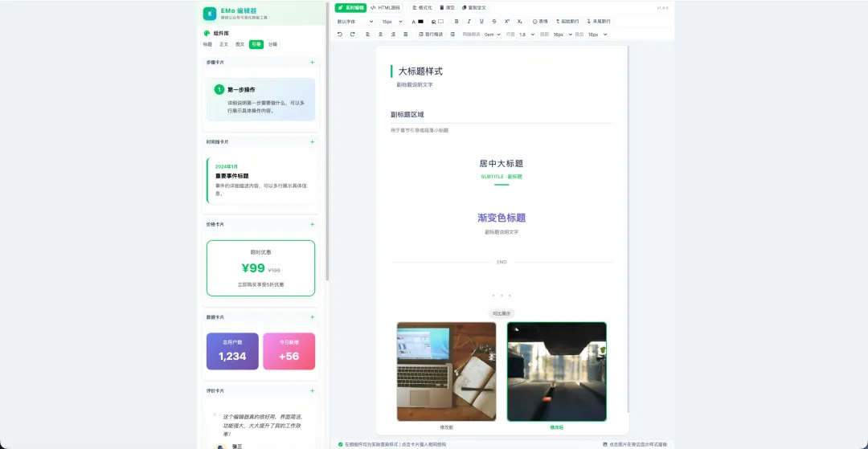Image resolution: width=868 pixels, height=449 pixels.
Task: Click the 渐变色标题 gradient heading
Action: pyautogui.click(x=502, y=218)
